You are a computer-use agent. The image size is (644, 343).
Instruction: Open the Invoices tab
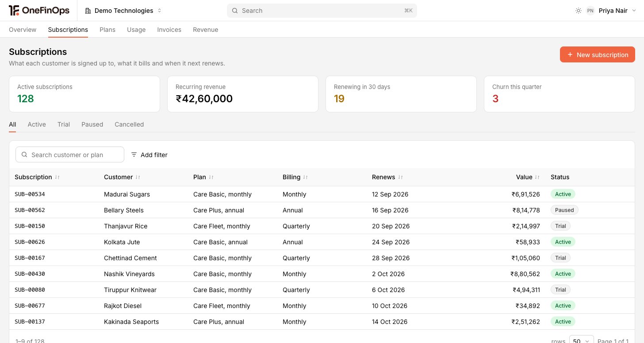[169, 30]
